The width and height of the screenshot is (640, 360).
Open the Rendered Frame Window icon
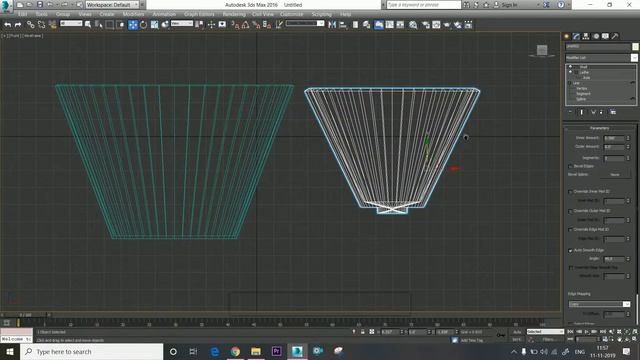436,25
